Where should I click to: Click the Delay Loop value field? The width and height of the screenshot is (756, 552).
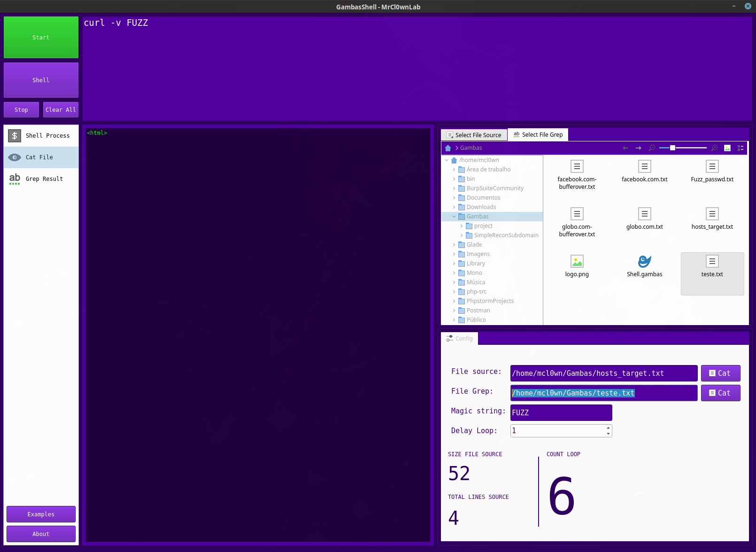point(558,431)
